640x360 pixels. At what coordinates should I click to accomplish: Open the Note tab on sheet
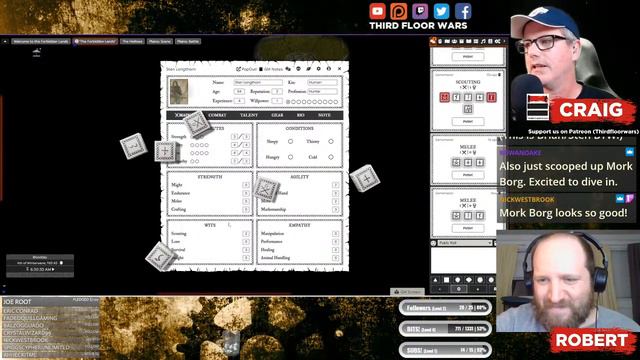[324, 116]
